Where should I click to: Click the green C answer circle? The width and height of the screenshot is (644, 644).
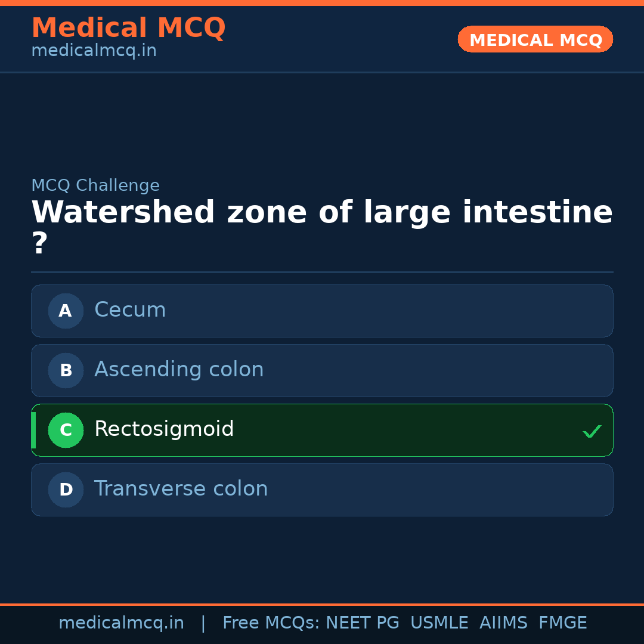(66, 430)
